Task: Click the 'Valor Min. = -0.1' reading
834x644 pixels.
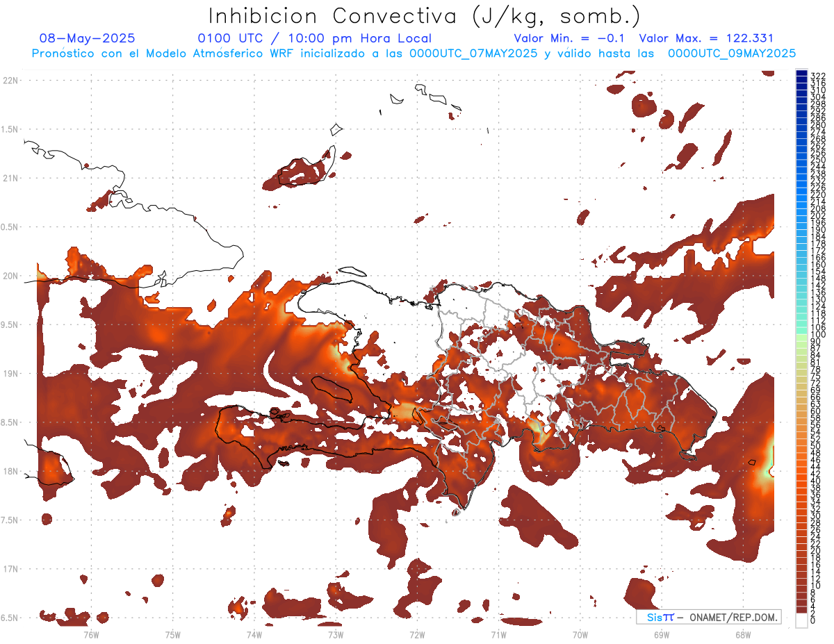Action: 570,38
